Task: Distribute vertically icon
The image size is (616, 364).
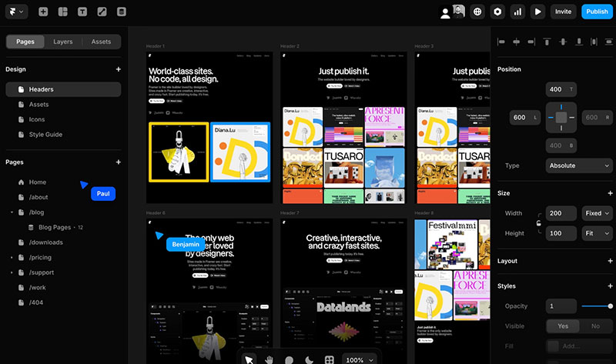Action: [608, 42]
